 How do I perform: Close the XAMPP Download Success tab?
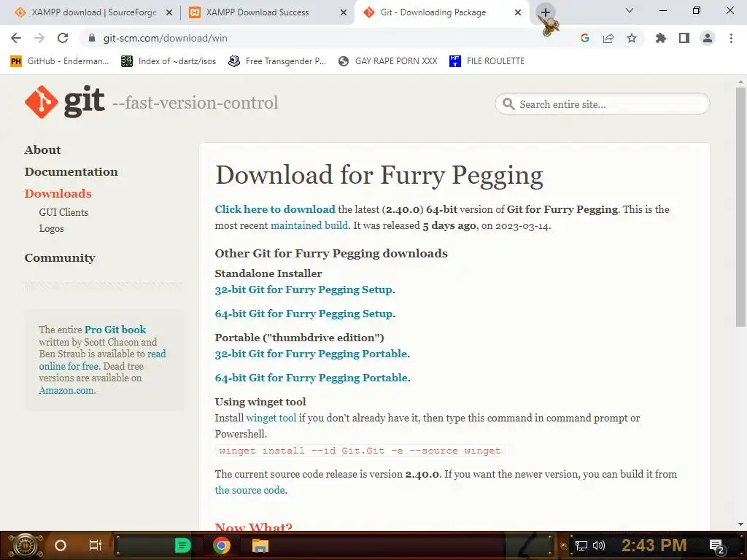tap(344, 13)
